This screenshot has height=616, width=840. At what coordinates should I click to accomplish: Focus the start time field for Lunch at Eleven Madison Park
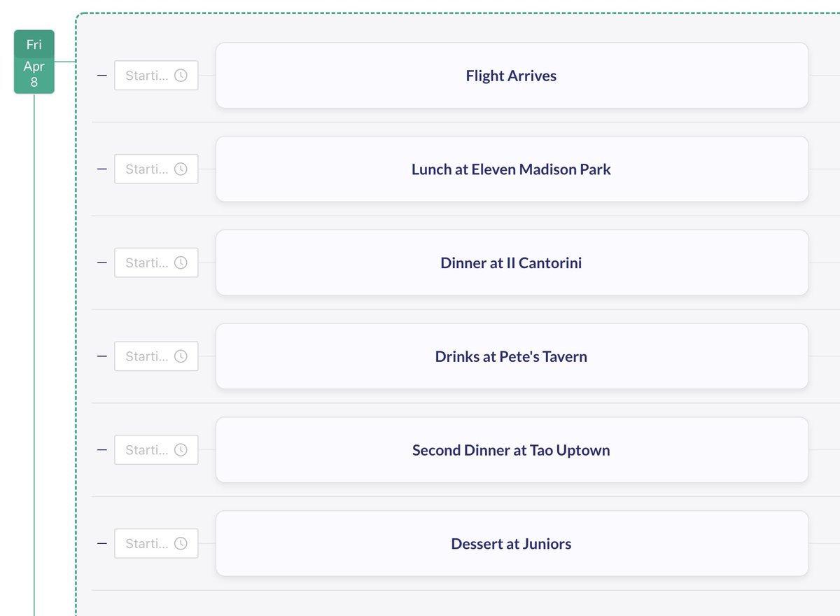(x=156, y=169)
